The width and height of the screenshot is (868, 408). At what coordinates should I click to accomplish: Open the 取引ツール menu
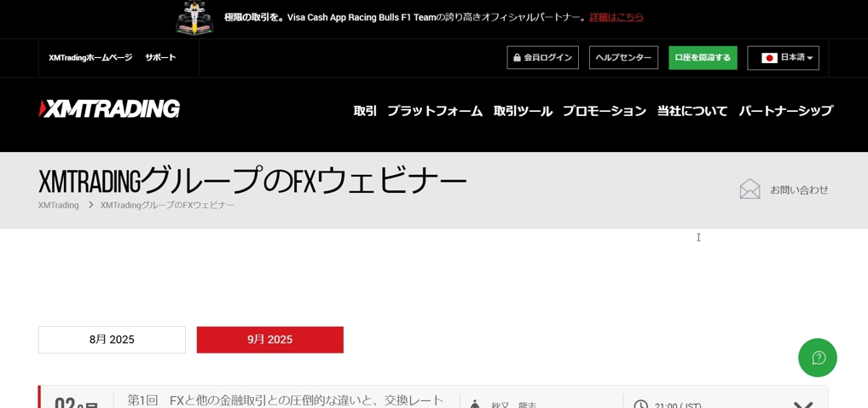pos(523,111)
